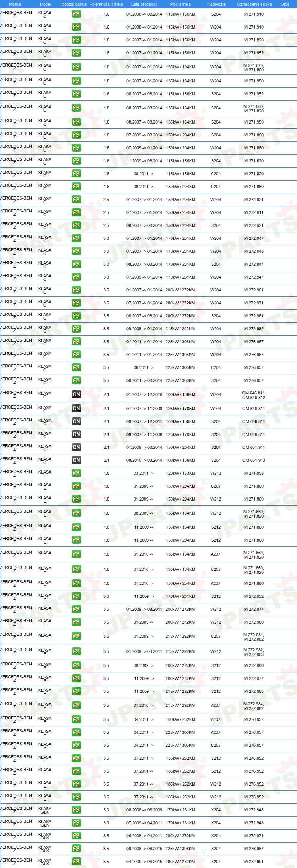Click petrol icon in X204 M 272.971 row
The image size is (297, 868).
[x=76, y=836]
